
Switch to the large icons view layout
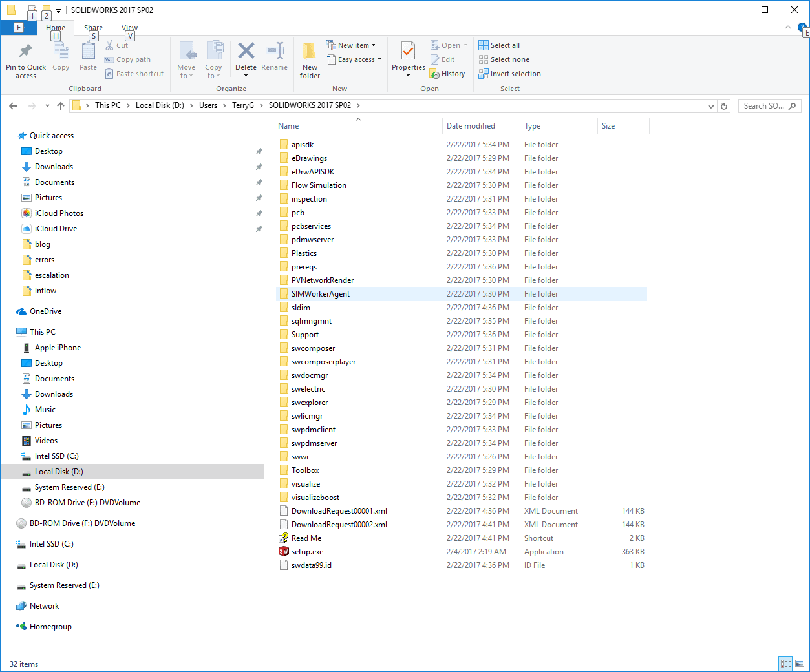[x=800, y=664]
